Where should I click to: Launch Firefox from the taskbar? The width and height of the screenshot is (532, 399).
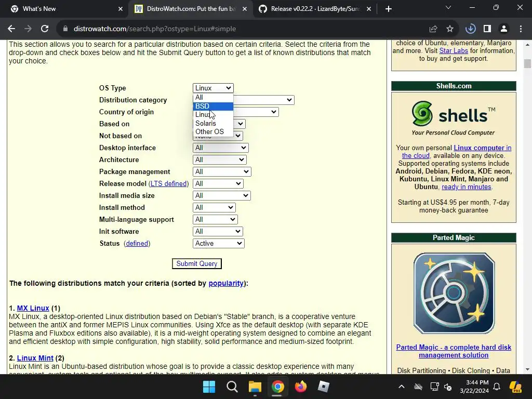(301, 387)
